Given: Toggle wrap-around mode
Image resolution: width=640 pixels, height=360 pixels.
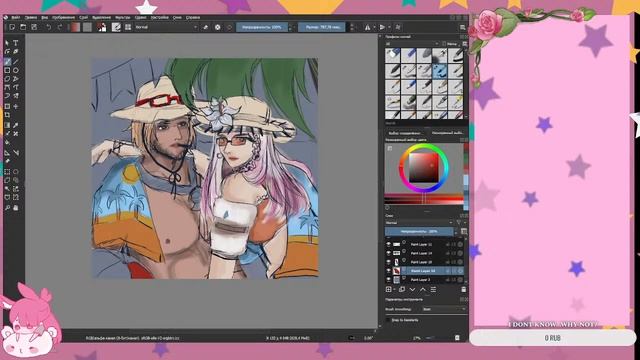Looking at the screenshot, I should pyautogui.click(x=398, y=27).
